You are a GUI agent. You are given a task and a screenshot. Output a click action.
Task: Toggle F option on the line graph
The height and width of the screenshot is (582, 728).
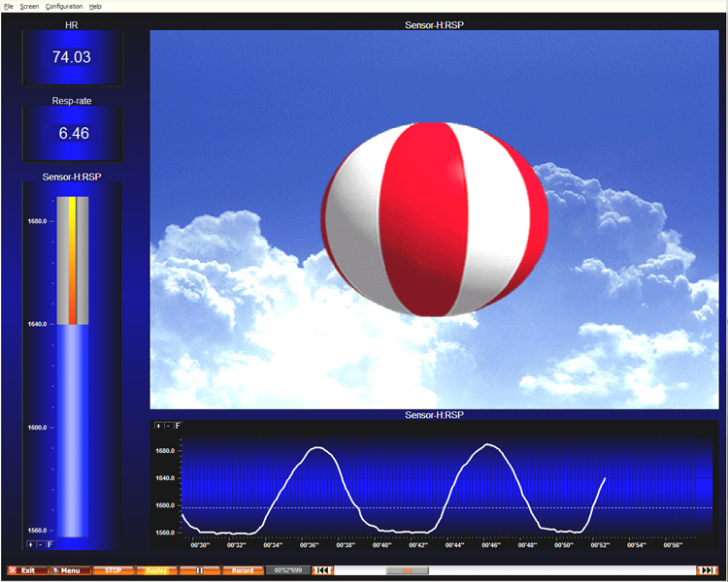tap(178, 426)
